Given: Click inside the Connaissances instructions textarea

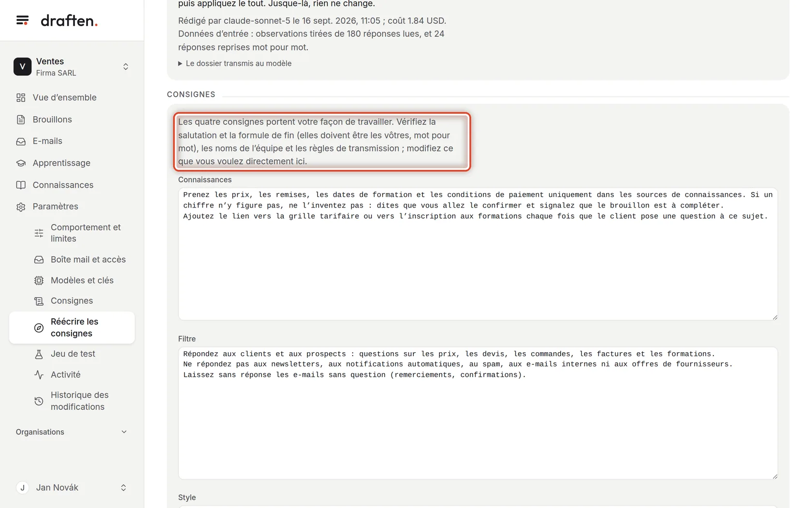Looking at the screenshot, I should [x=478, y=254].
